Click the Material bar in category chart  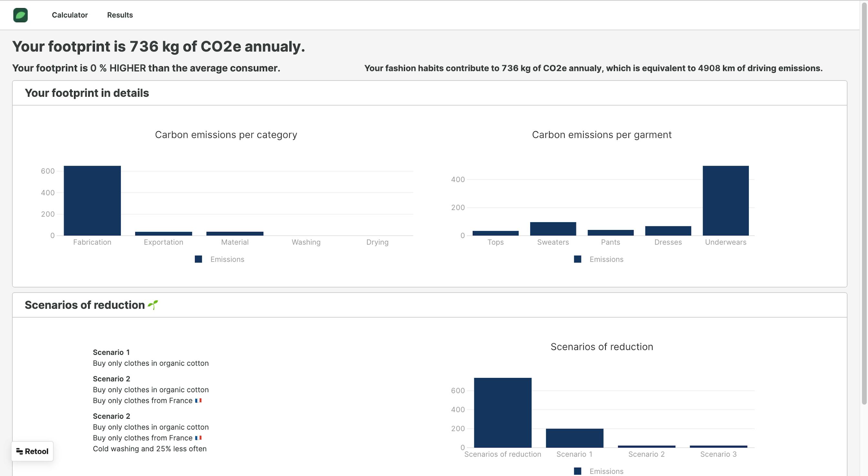(x=235, y=233)
